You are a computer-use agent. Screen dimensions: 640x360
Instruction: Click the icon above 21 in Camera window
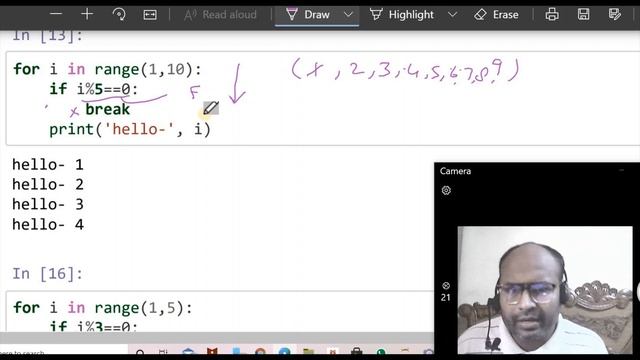click(x=446, y=286)
